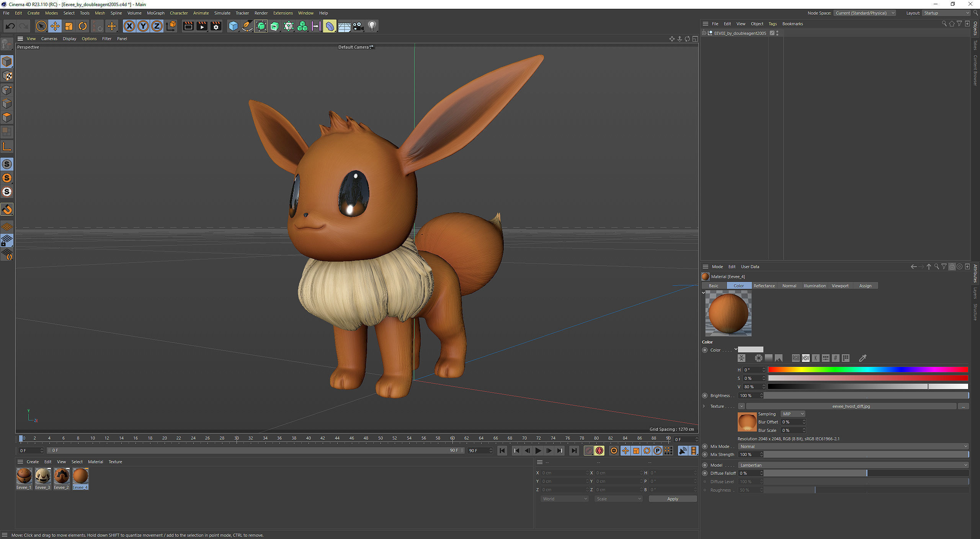This screenshot has height=539, width=980.
Task: Open the Create menu in the menu bar
Action: pyautogui.click(x=33, y=13)
